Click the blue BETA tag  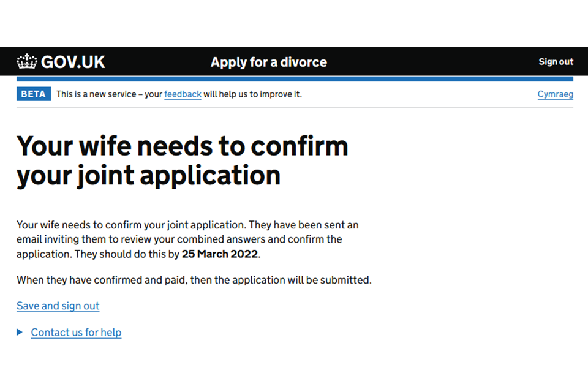coord(33,94)
